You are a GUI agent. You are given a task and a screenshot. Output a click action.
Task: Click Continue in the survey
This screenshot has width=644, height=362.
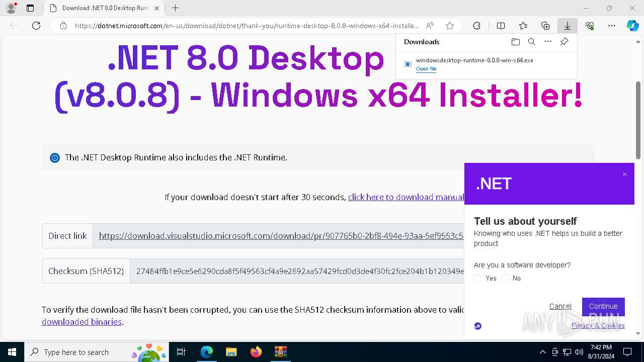click(603, 306)
